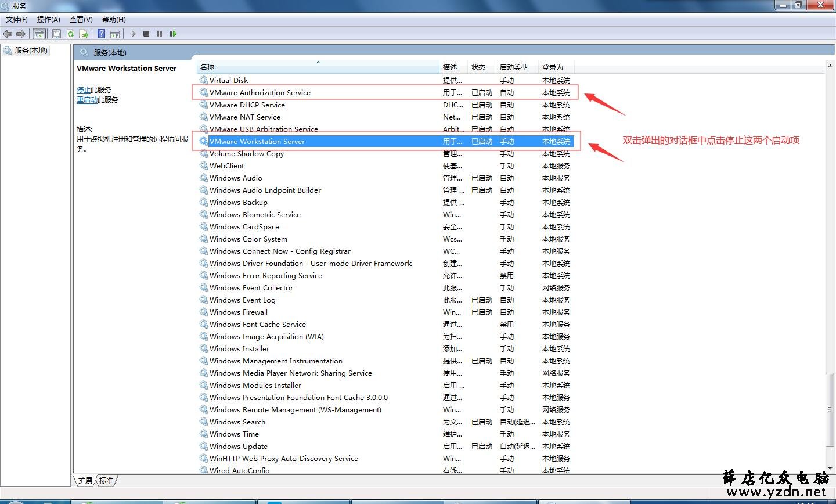
Task: Open the 操作(A) menu
Action: 49,20
